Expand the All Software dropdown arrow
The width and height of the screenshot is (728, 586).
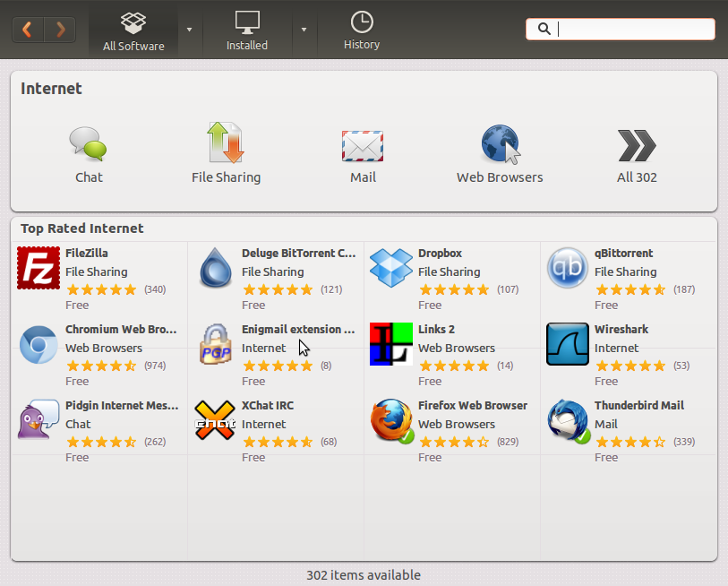pos(189,30)
